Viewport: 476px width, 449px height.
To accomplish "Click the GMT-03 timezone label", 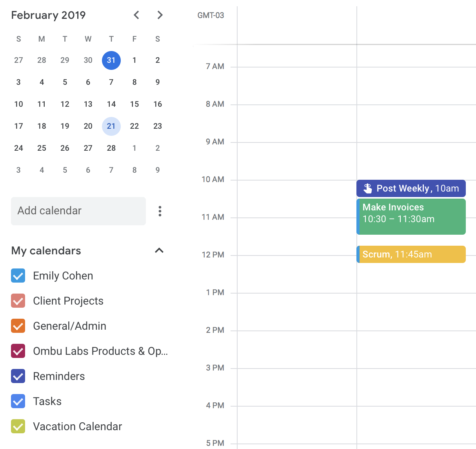I will click(x=211, y=15).
